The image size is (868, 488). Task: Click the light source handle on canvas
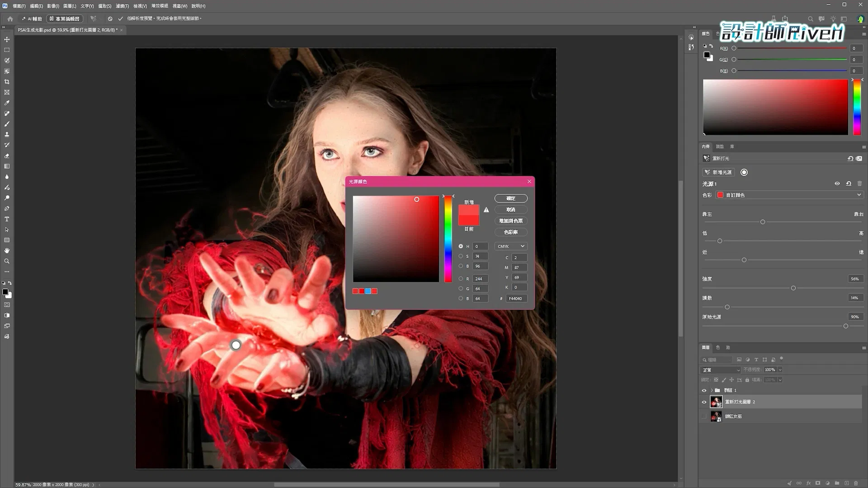pos(236,345)
